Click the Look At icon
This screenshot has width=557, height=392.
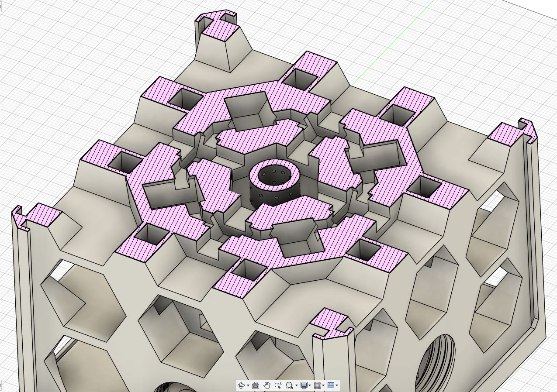(256, 385)
